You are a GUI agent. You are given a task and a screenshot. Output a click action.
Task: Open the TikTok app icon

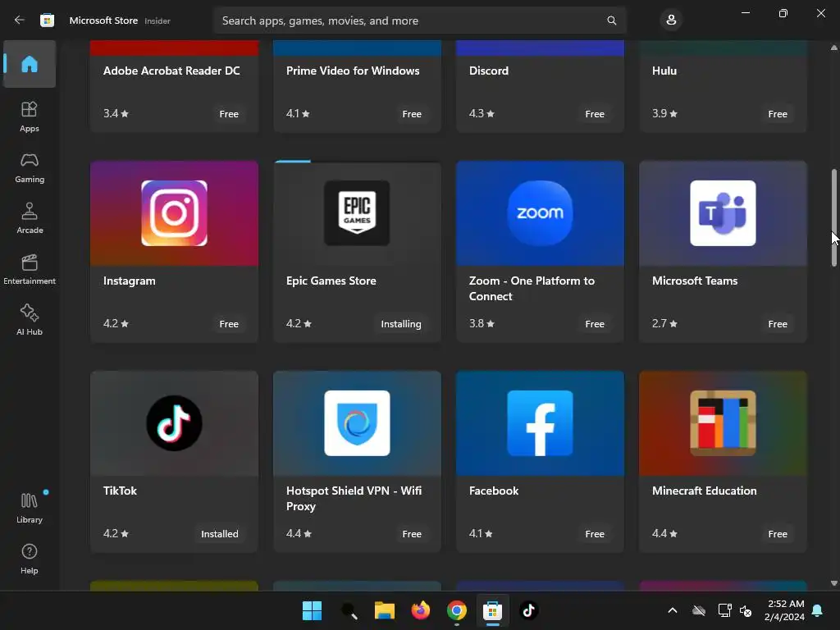pos(174,423)
